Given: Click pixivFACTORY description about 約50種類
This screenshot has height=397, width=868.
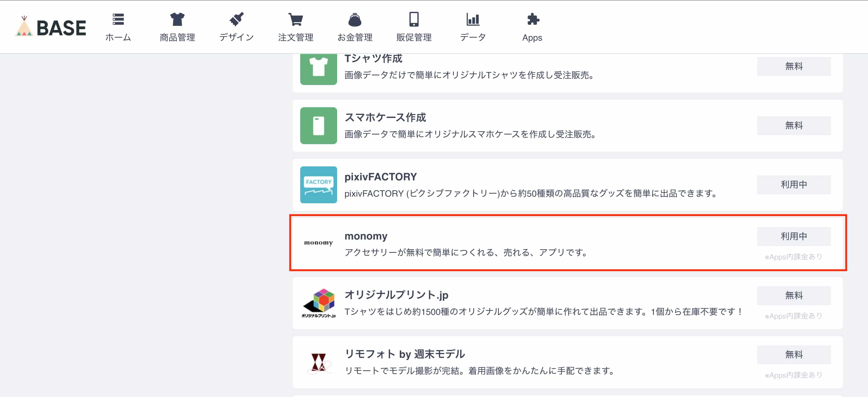Looking at the screenshot, I should (x=531, y=193).
